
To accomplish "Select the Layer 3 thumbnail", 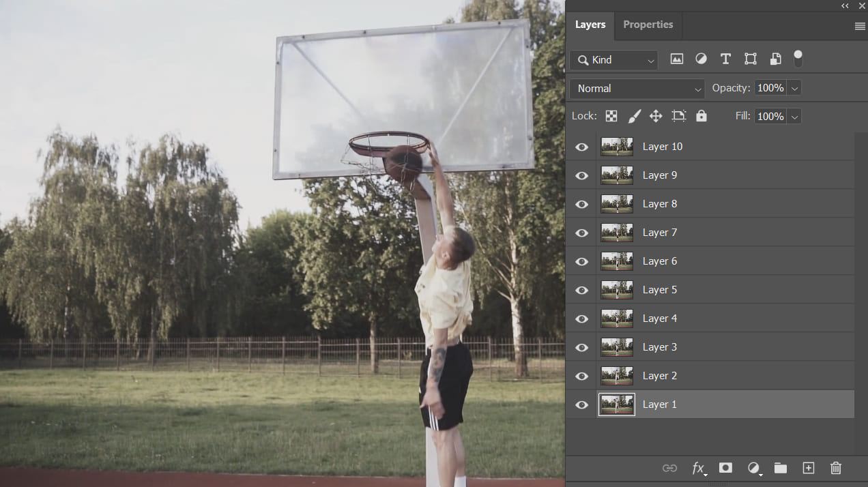I will coord(616,347).
